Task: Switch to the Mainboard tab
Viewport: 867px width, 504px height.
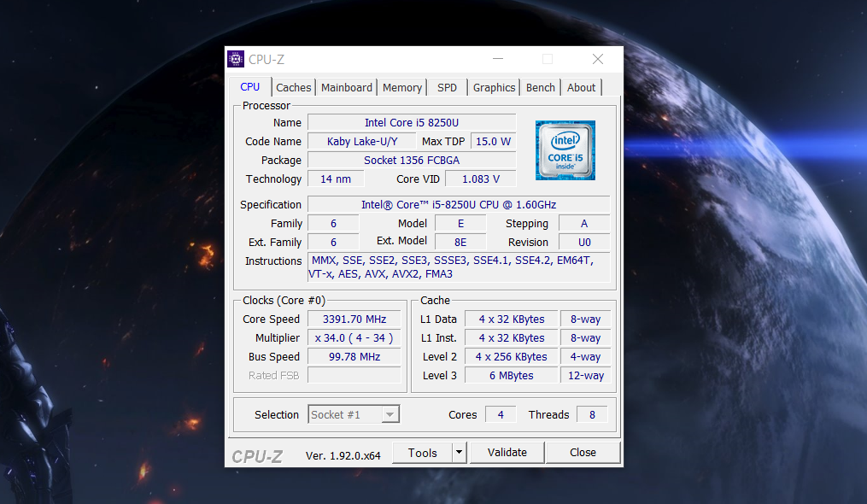Action: (347, 87)
